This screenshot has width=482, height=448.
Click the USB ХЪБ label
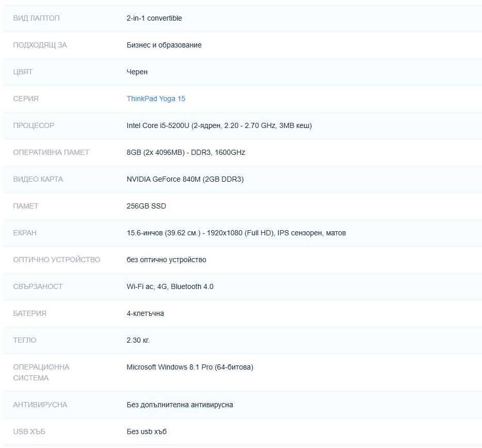pos(29,431)
